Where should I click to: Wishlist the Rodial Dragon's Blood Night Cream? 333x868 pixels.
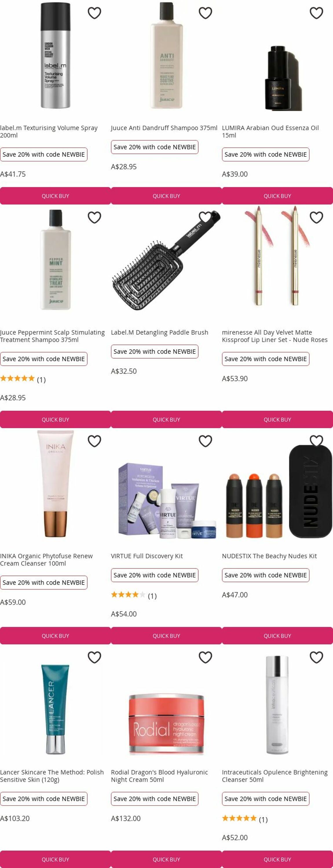[205, 657]
